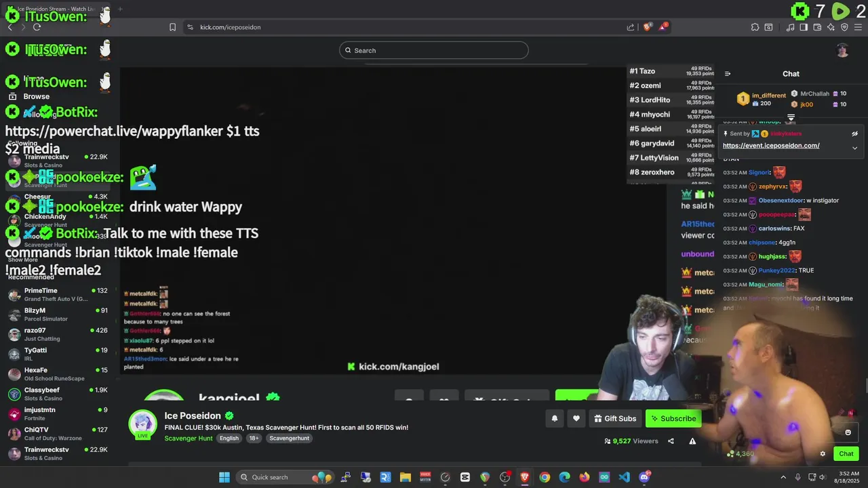868x488 pixels.
Task: Toggle channel notifications bell
Action: coord(555,418)
